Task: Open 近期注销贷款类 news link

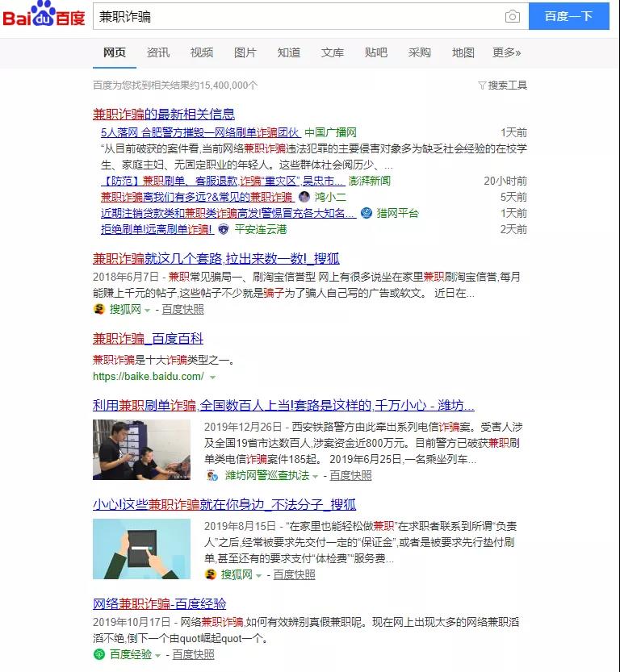Action: (x=228, y=213)
